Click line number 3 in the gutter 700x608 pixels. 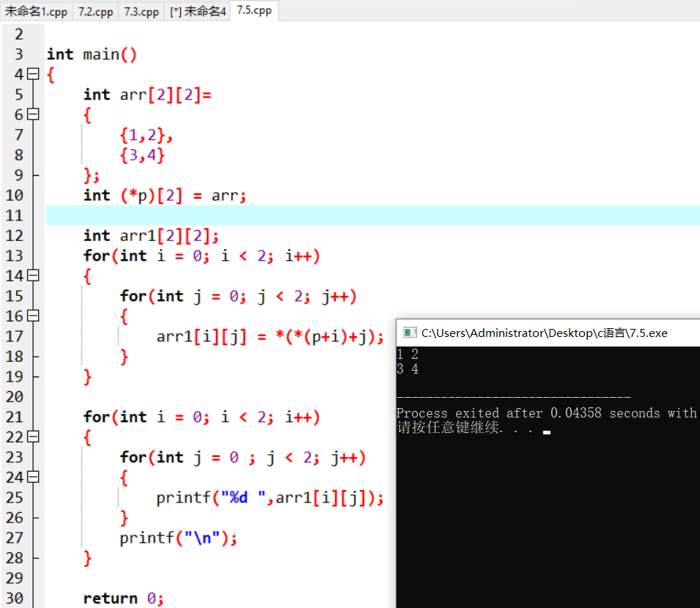pyautogui.click(x=19, y=54)
